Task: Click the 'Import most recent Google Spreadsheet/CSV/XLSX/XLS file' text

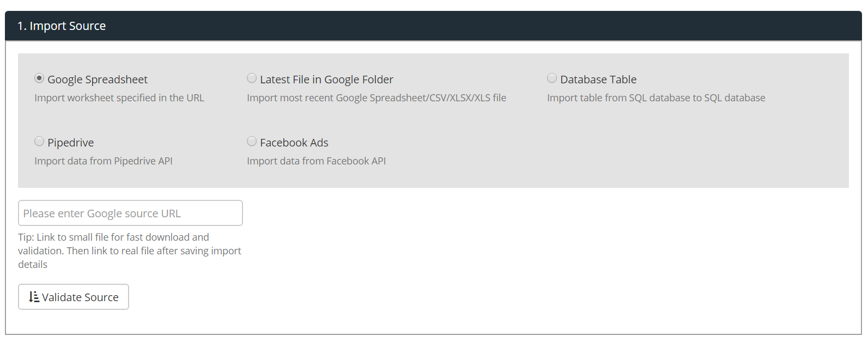Action: pyautogui.click(x=376, y=97)
